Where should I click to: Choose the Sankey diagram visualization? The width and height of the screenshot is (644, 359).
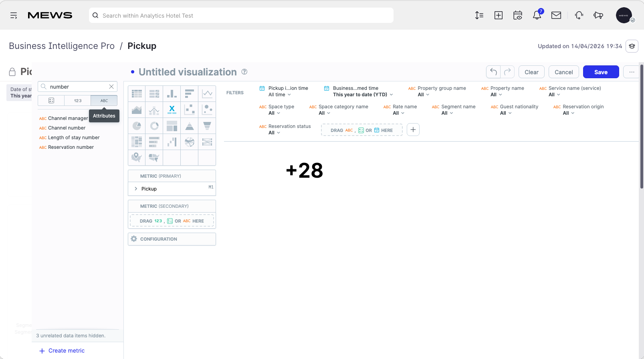207,142
